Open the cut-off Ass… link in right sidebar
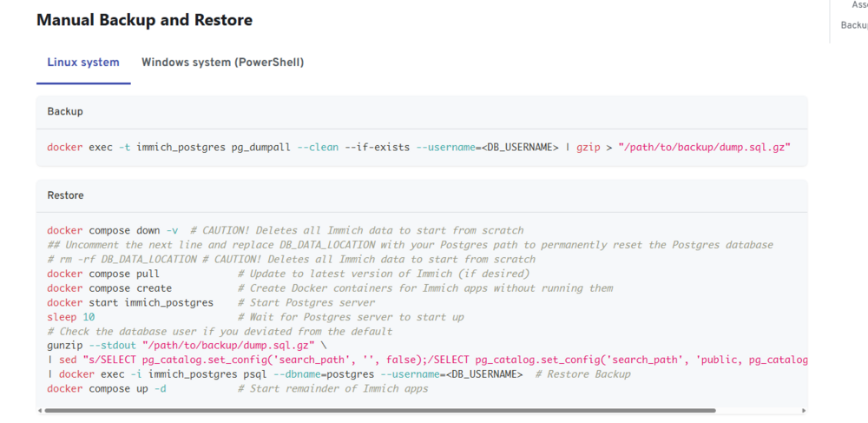The height and width of the screenshot is (423, 868). click(859, 4)
